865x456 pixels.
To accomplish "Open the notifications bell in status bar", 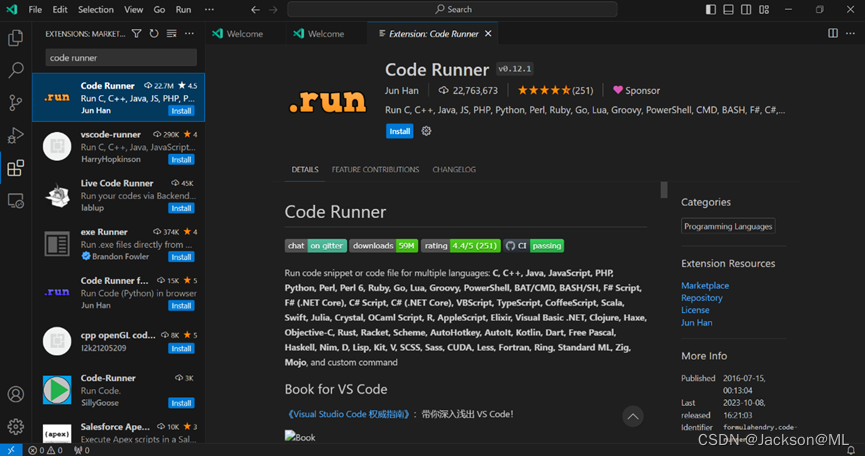I will [851, 450].
